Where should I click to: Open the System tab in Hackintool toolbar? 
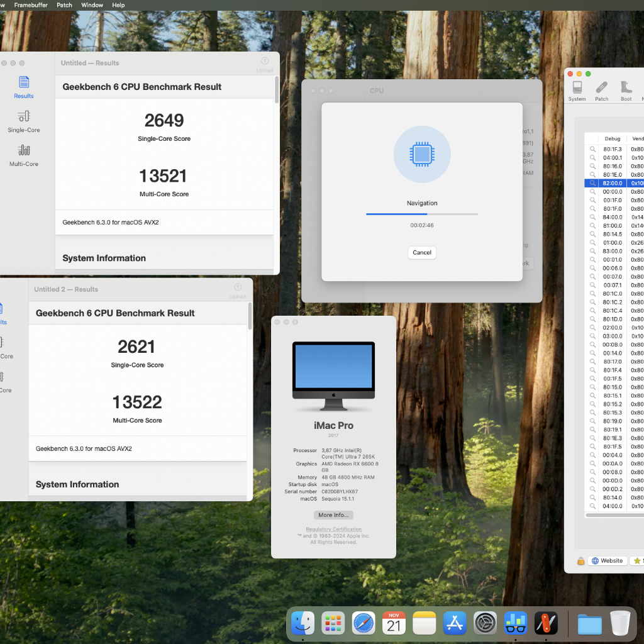[x=577, y=91]
